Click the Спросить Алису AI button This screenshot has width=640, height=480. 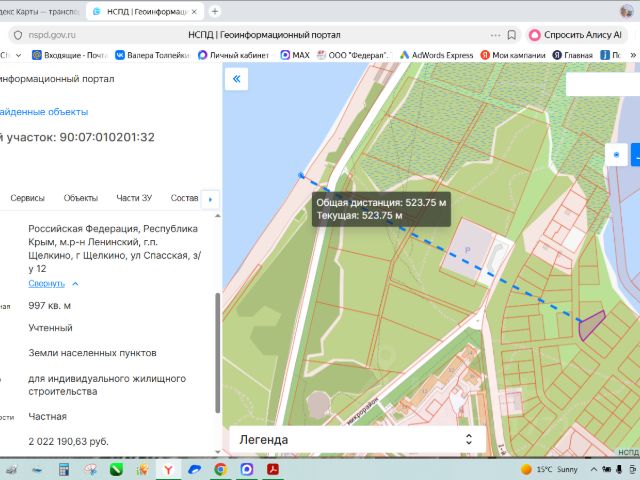click(x=576, y=35)
